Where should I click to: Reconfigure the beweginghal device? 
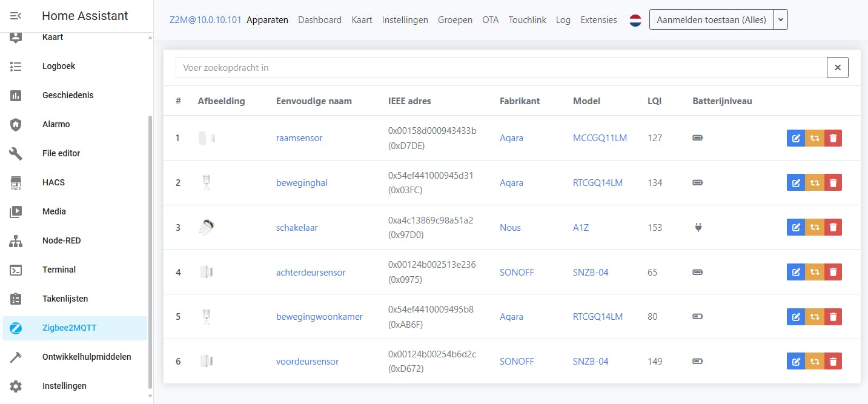(815, 183)
